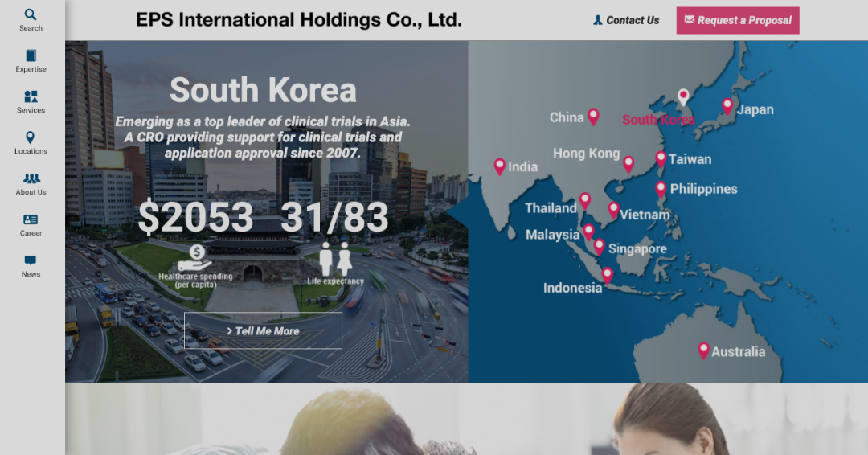
Task: Click the Australia map pin
Action: click(x=703, y=350)
